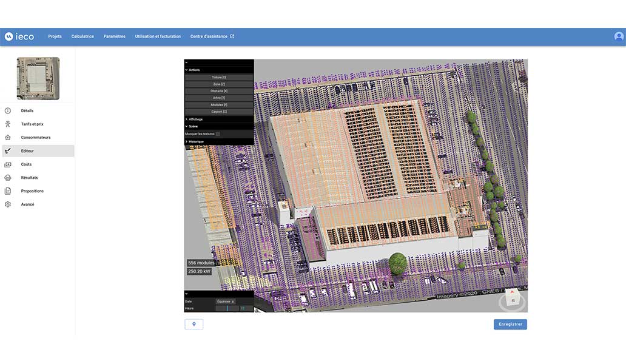Click the Détails info icon

pos(8,111)
